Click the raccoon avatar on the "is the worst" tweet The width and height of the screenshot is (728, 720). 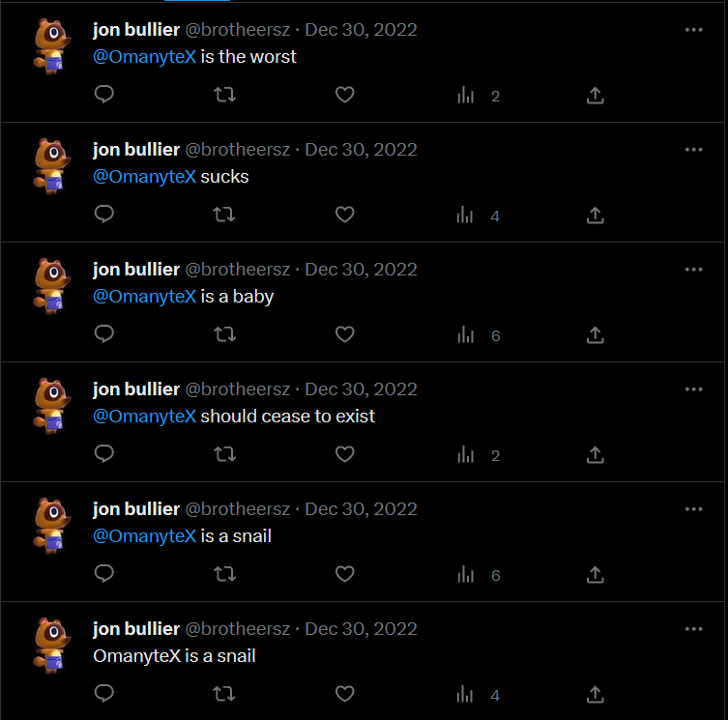coord(52,45)
